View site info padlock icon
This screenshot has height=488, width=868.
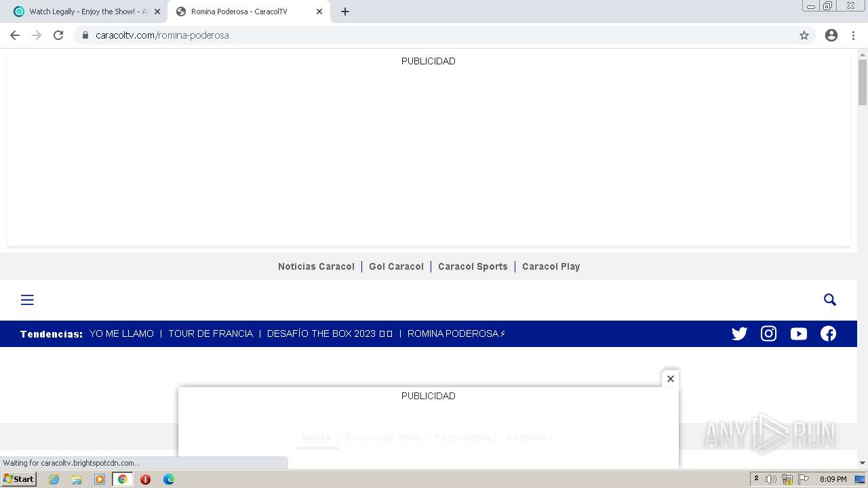click(x=85, y=35)
